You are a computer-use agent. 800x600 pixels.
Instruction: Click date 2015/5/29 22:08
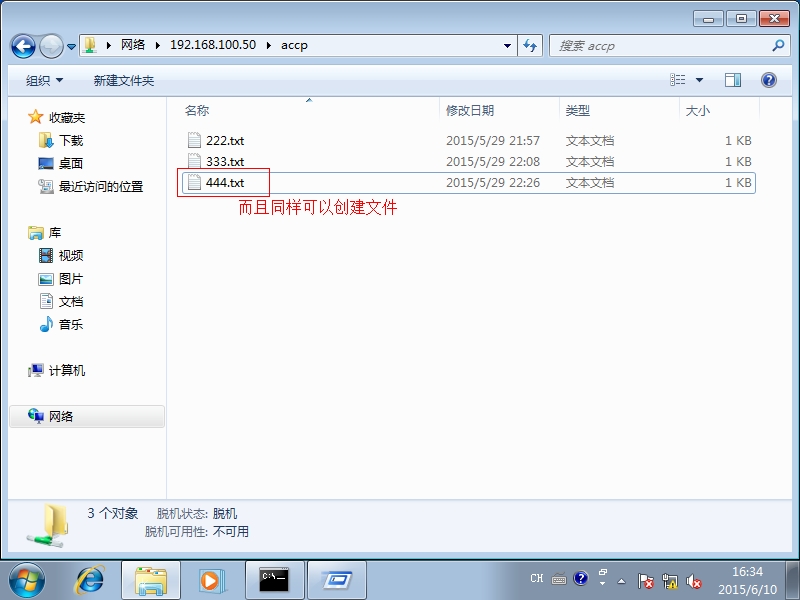point(493,161)
